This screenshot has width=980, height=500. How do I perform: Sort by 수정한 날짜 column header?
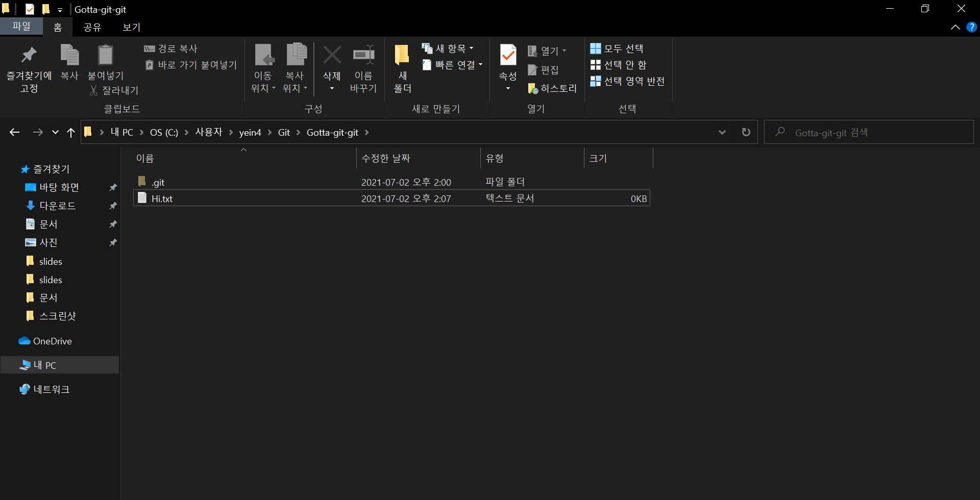[418, 158]
